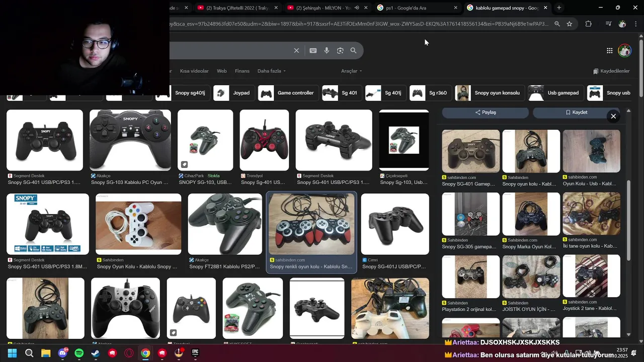Switch to Chrome via the taskbar icon

[x=145, y=353]
